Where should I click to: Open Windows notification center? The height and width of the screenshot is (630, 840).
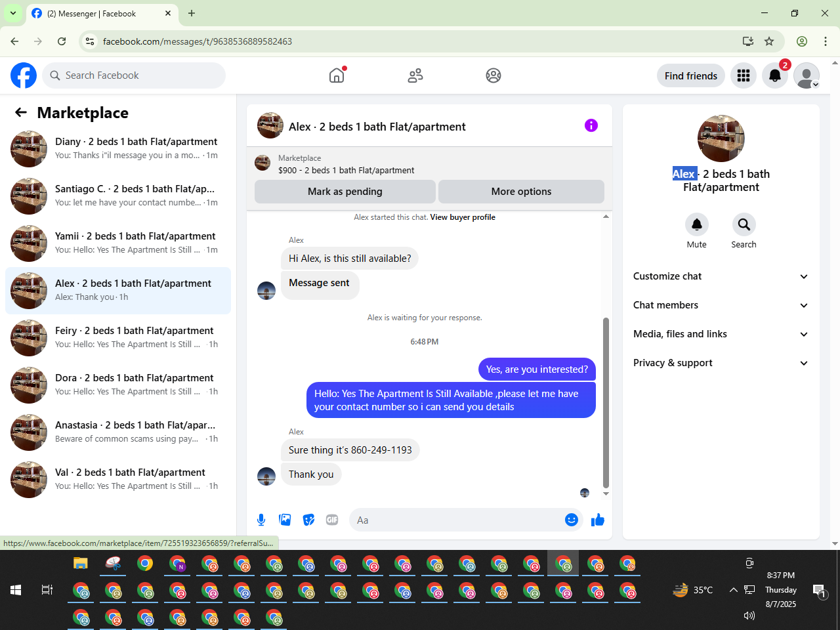819,590
